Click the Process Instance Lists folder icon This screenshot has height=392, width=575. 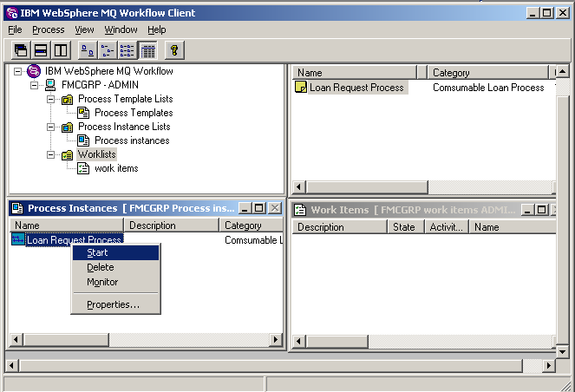(x=67, y=127)
